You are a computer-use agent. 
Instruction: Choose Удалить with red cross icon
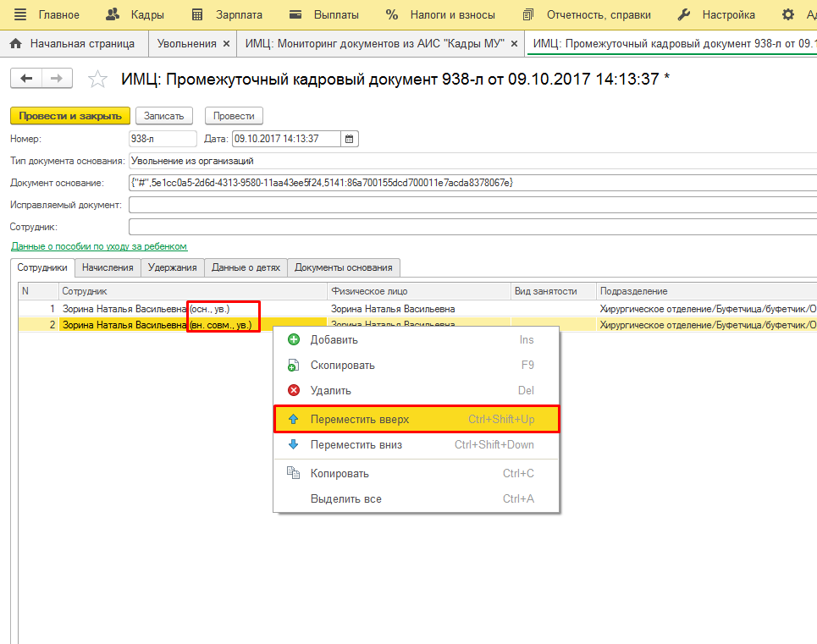coord(330,391)
